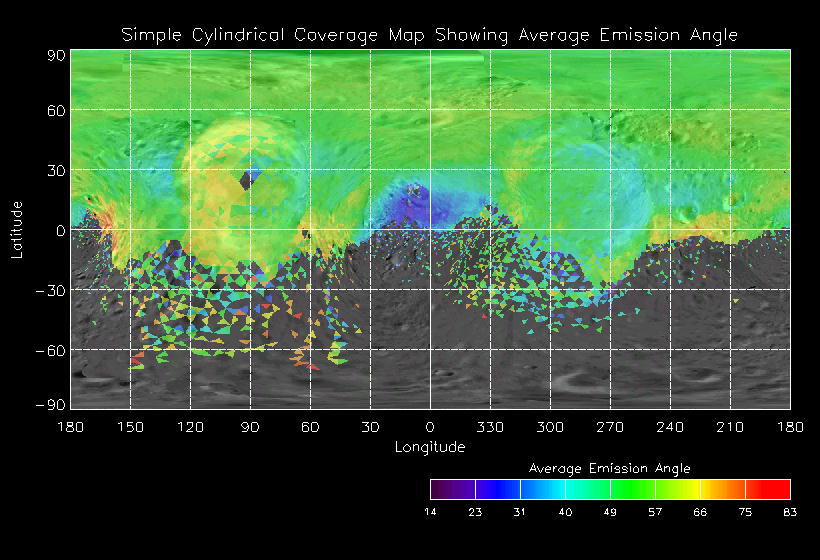The width and height of the screenshot is (820, 560).
Task: Pick the green colorbar segment between 49 and 57
Action: click(x=632, y=489)
